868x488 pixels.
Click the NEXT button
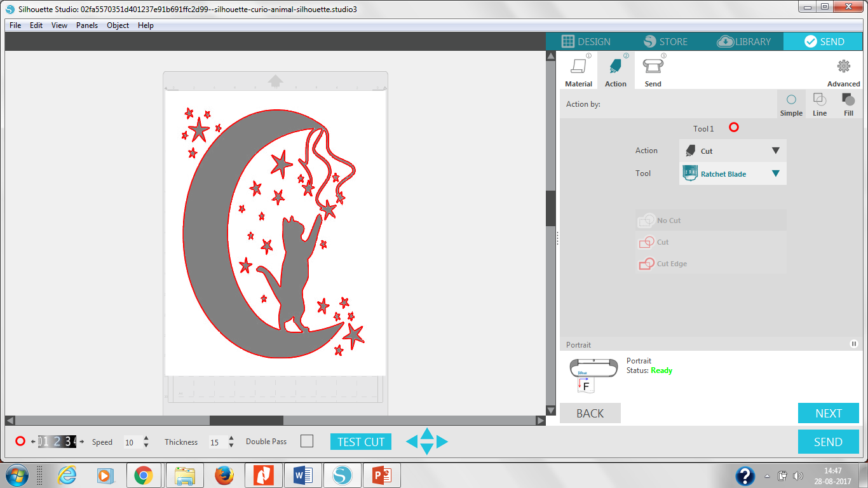(829, 413)
